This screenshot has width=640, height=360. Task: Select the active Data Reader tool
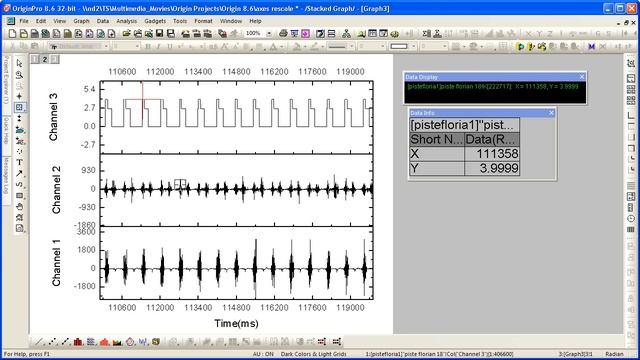tap(19, 107)
